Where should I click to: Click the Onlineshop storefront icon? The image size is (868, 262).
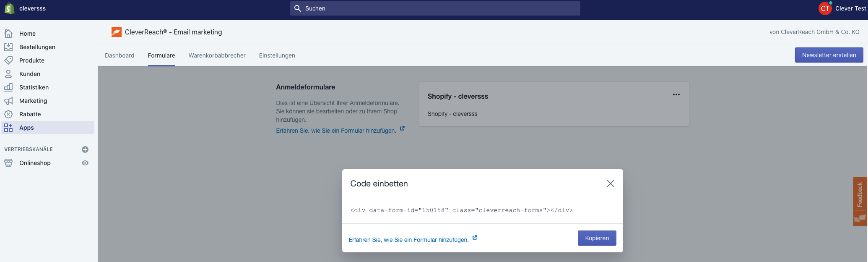[8, 163]
